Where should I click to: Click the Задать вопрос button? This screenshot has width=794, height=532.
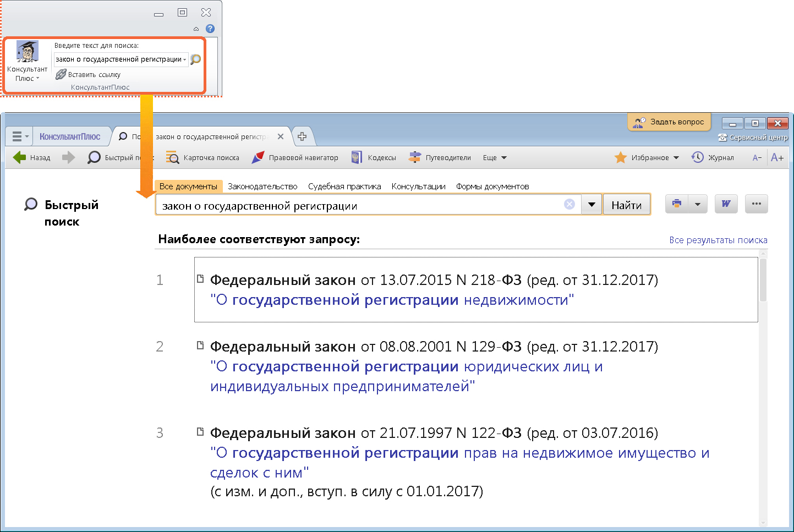[x=669, y=122]
